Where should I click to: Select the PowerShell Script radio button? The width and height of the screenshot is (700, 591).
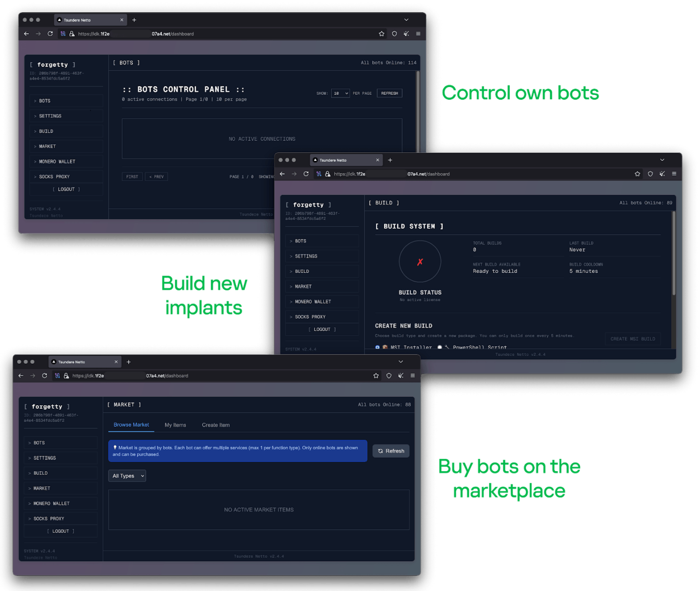coord(439,347)
